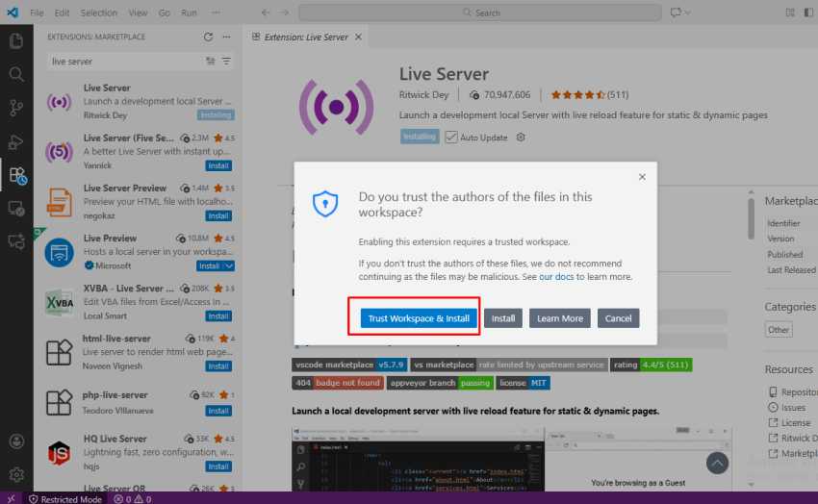Install the html-live-server extension

point(218,365)
